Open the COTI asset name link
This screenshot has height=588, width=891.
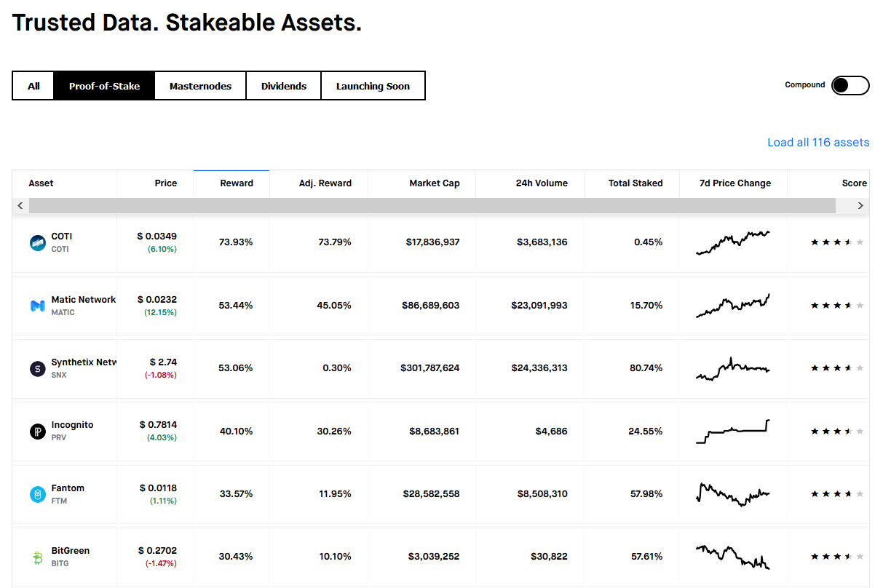62,237
